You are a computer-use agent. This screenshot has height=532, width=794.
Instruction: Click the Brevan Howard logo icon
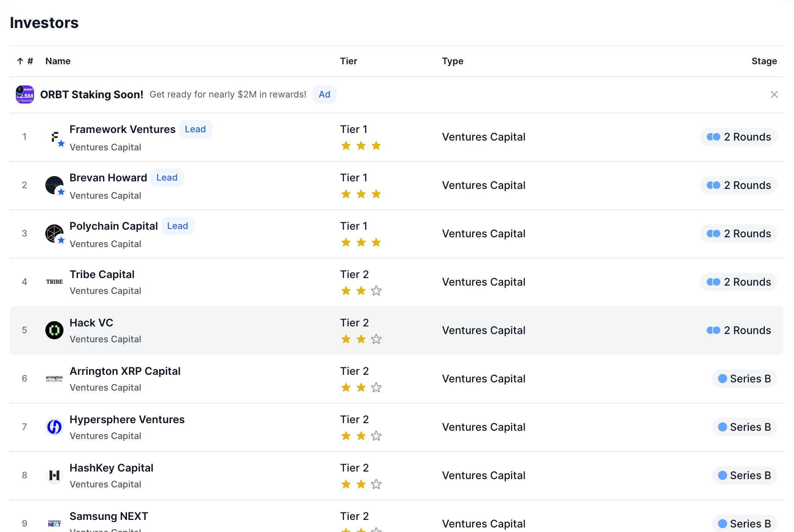pyautogui.click(x=54, y=185)
